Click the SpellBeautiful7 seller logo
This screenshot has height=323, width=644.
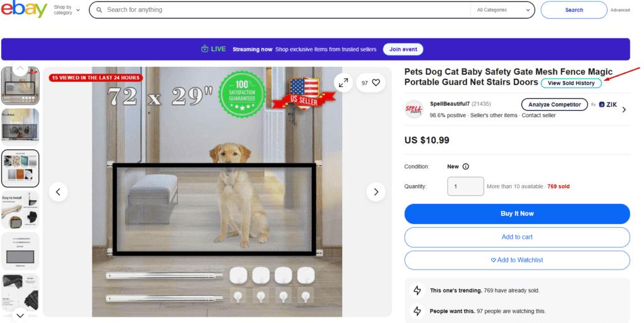[414, 110]
